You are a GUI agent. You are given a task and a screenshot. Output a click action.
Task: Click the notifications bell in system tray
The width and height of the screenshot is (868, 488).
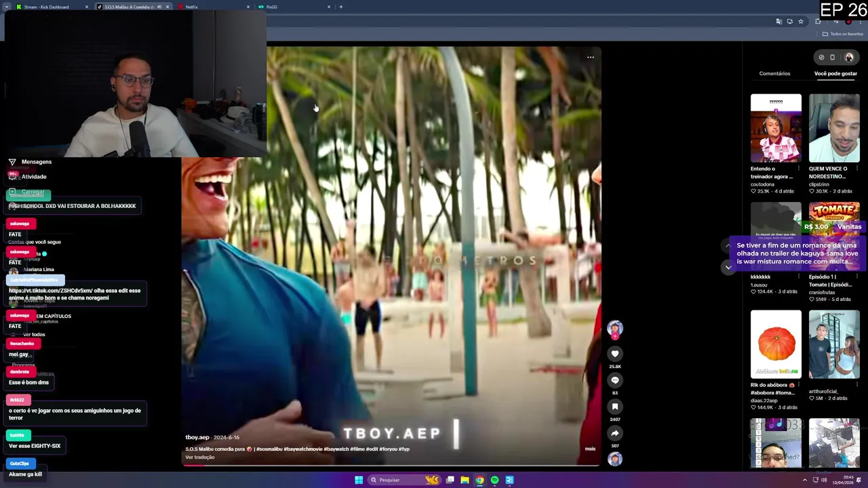point(859,480)
